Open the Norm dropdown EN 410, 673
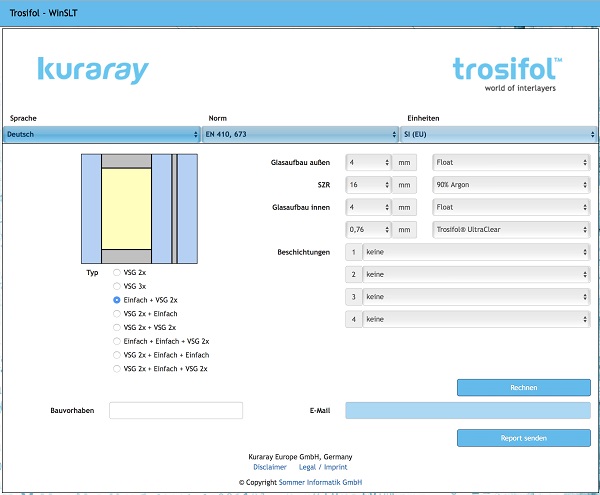Screen dimensions: 600x495 click(x=301, y=134)
